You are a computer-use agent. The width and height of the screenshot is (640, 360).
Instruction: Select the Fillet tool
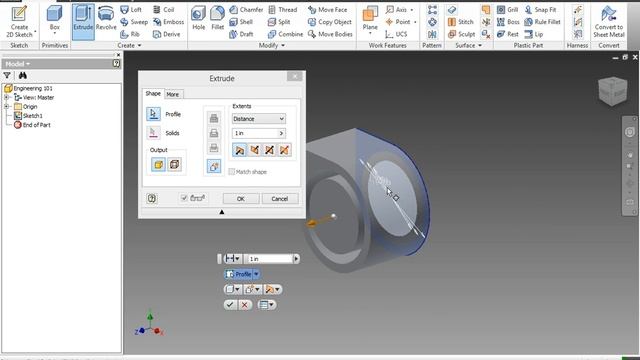[217, 19]
